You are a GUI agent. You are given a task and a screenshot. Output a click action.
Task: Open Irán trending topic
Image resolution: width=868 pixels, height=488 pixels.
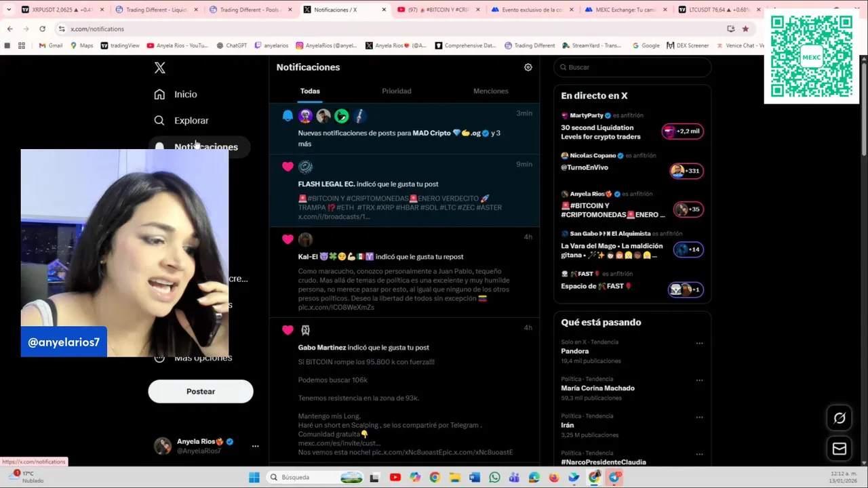tap(567, 425)
